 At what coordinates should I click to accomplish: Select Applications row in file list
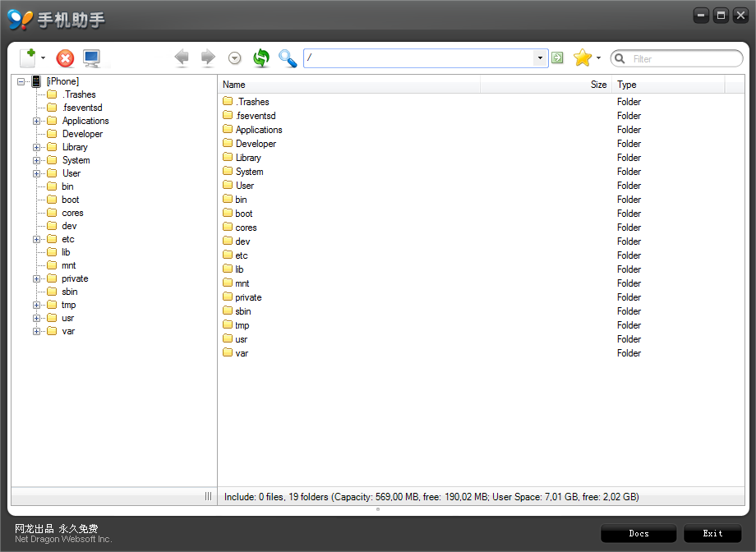tap(481, 130)
